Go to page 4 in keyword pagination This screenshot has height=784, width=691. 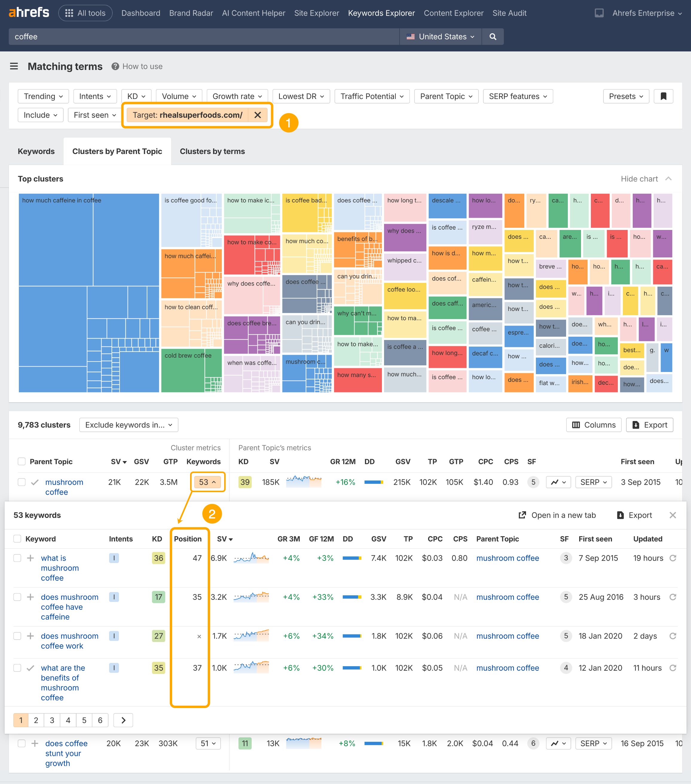pos(68,720)
